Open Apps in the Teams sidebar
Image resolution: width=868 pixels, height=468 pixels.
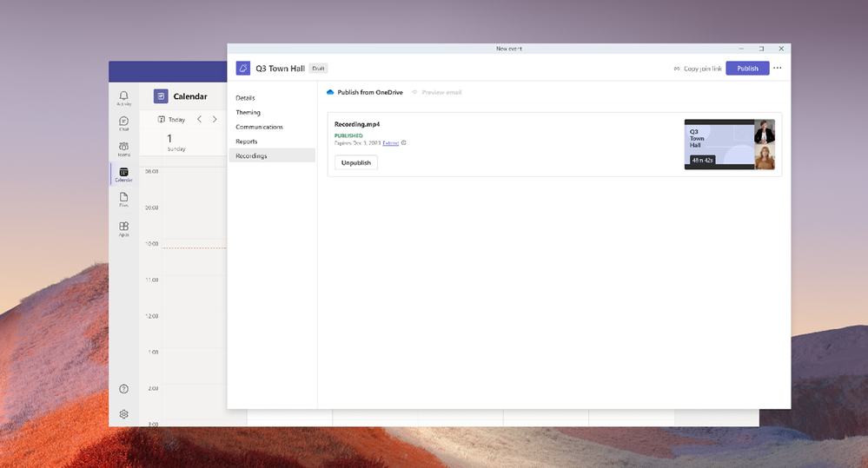click(x=123, y=228)
